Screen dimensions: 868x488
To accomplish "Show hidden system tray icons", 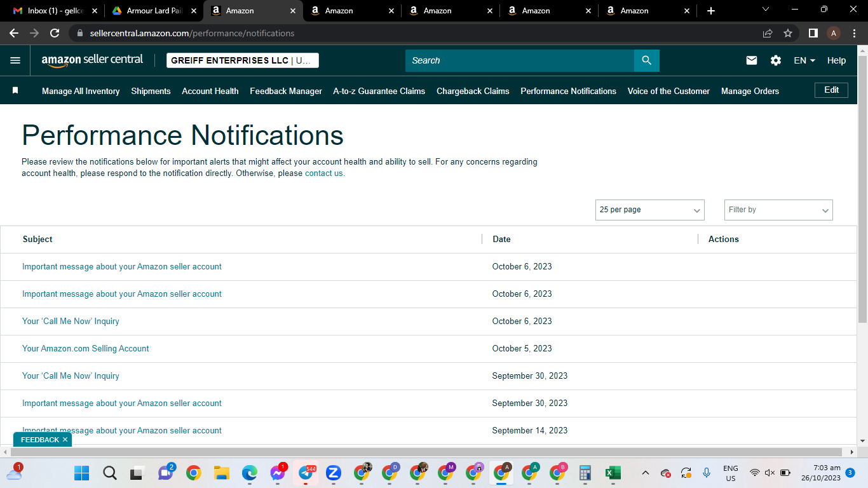I will pos(646,473).
